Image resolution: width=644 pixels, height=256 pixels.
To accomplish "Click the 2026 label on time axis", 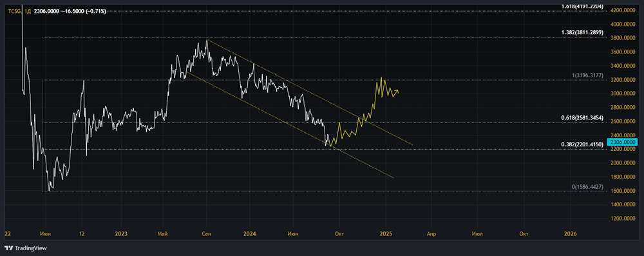I will point(570,234).
